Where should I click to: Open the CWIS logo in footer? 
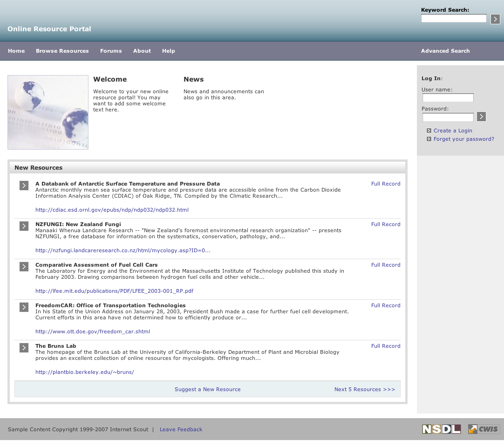point(484,429)
